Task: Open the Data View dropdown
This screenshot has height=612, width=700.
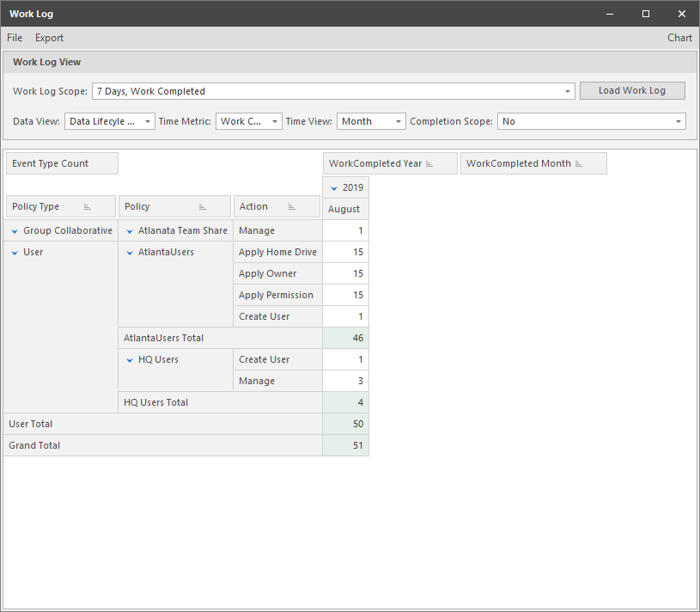Action: click(148, 122)
